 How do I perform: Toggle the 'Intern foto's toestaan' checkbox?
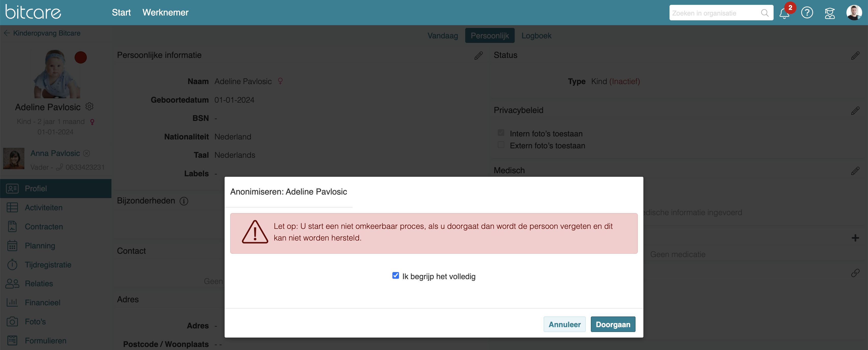pos(501,133)
